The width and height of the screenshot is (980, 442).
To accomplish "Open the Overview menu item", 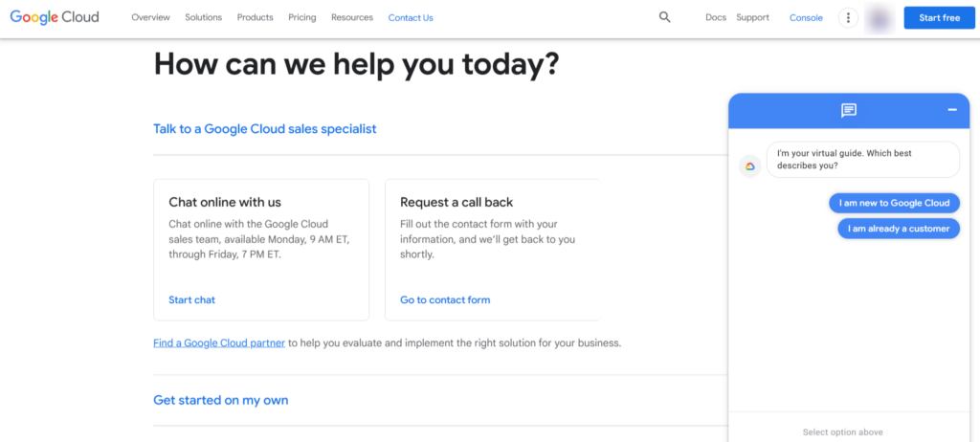I will pyautogui.click(x=150, y=17).
